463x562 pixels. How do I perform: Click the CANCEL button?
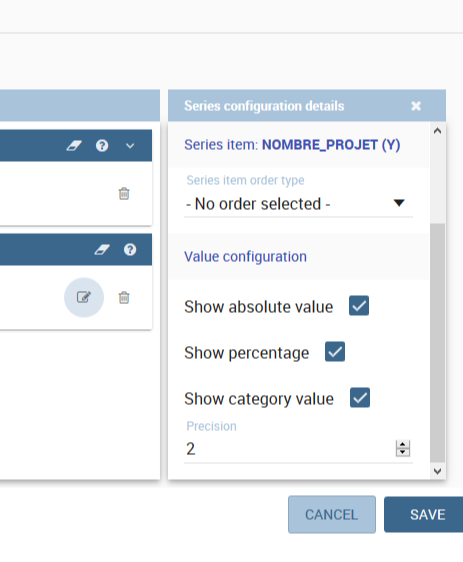tap(332, 515)
